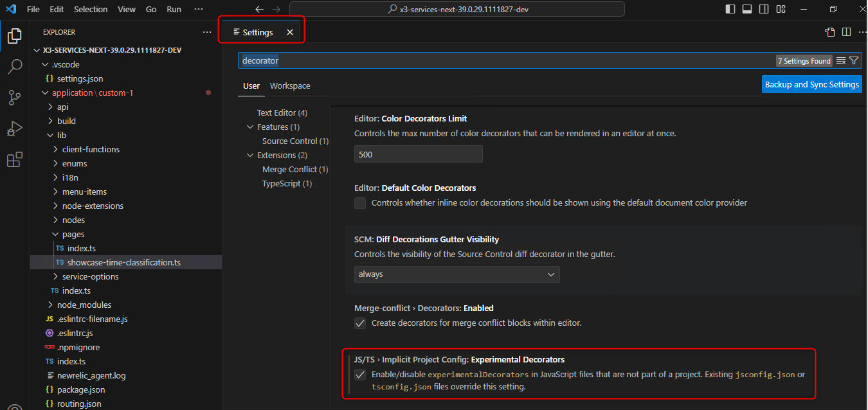868x410 pixels.
Task: Open the View menu
Action: 127,10
